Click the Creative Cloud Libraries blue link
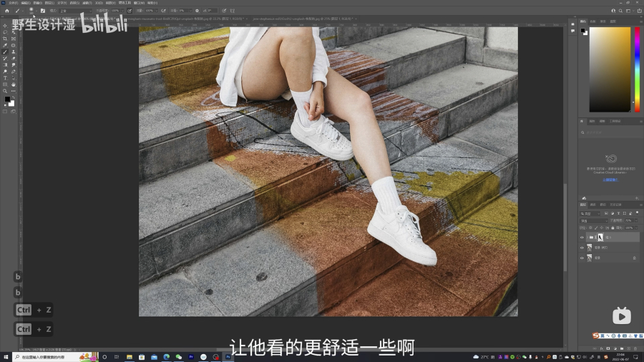 [610, 180]
